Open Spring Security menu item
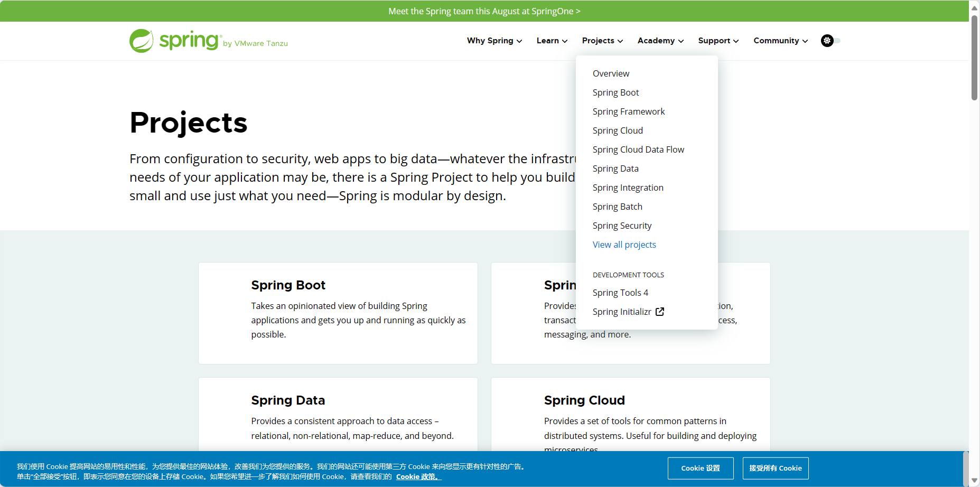 tap(622, 226)
